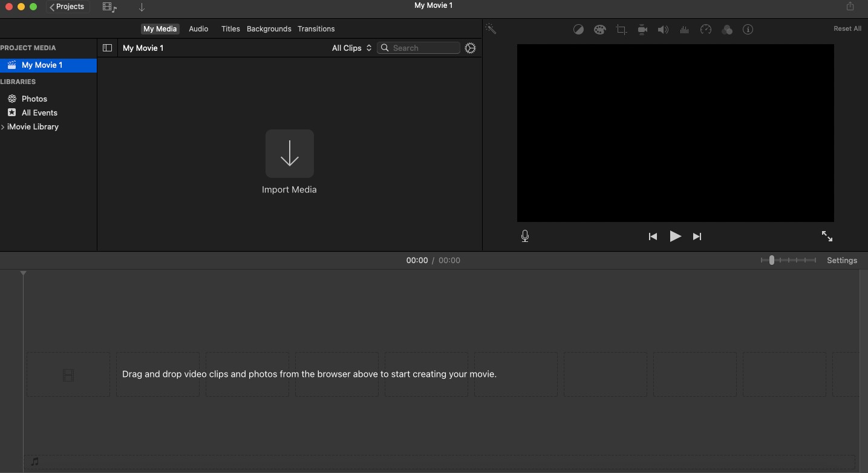Switch to the My Media tab
Screen dimensions: 868x473
160,29
